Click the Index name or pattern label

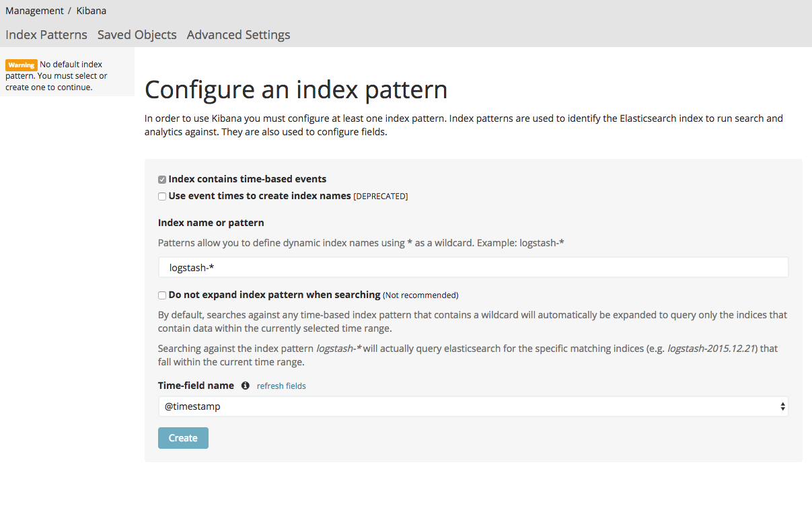click(x=211, y=223)
